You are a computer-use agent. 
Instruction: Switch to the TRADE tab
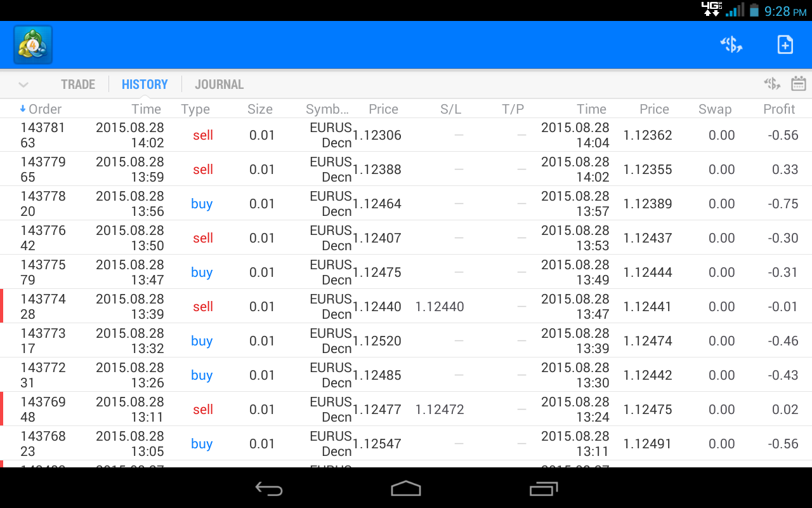77,84
